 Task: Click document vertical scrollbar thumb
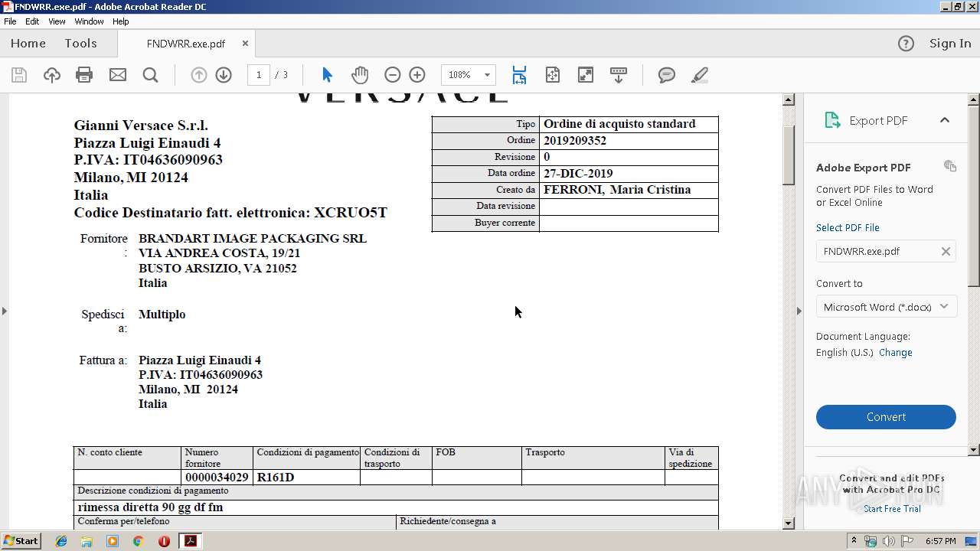click(789, 156)
